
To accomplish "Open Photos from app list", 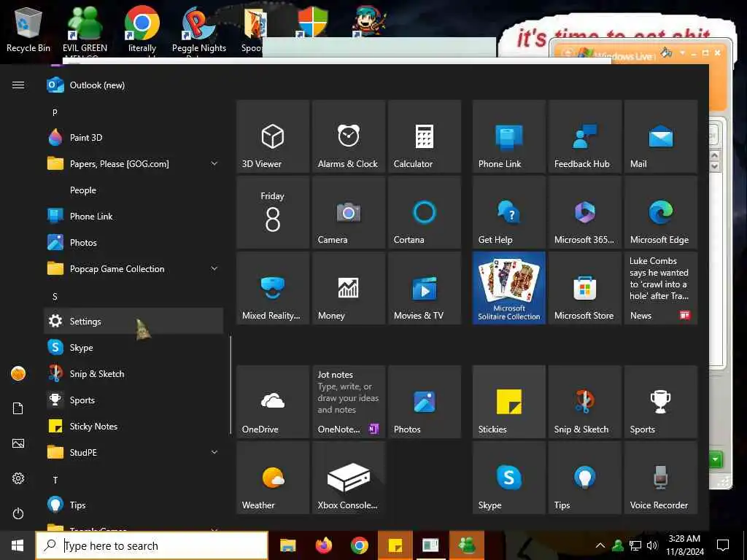I will coord(133,243).
